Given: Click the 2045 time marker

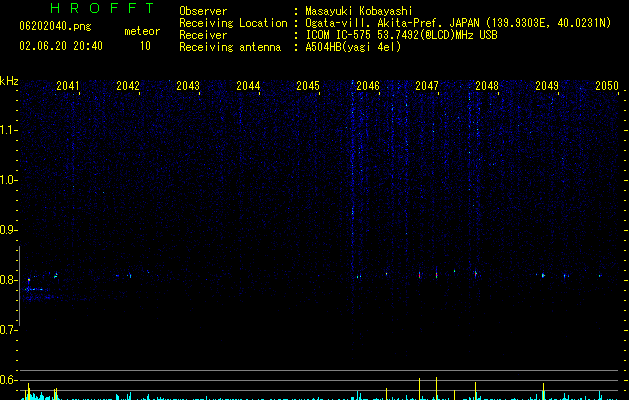Looking at the screenshot, I should click(308, 86).
